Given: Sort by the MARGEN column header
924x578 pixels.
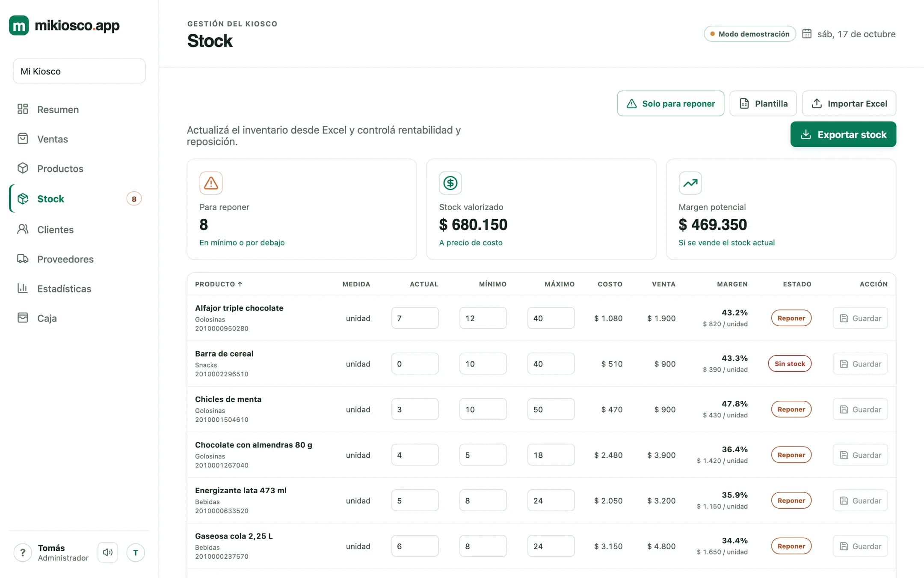Looking at the screenshot, I should click(x=732, y=284).
